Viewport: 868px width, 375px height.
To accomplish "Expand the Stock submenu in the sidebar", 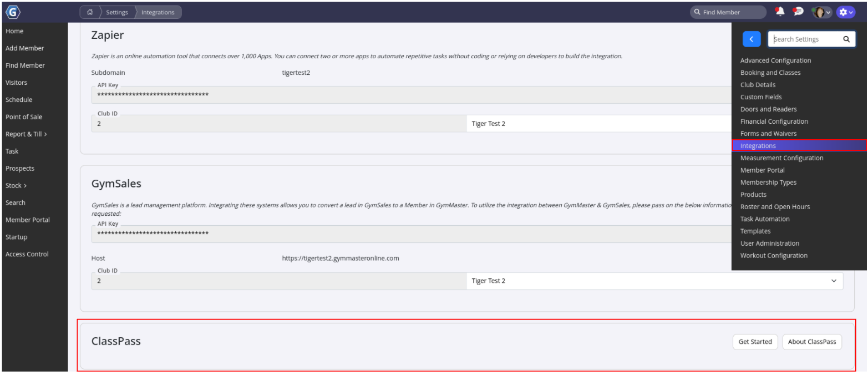I will click(16, 186).
